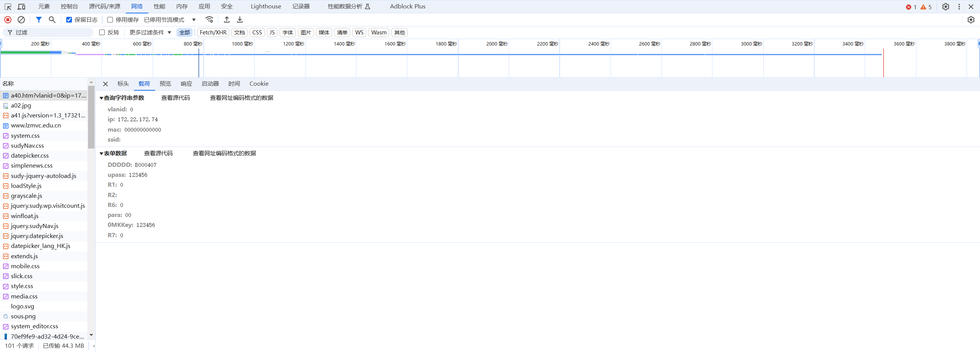Click 查看源代码 beside 表单数据

[158, 153]
